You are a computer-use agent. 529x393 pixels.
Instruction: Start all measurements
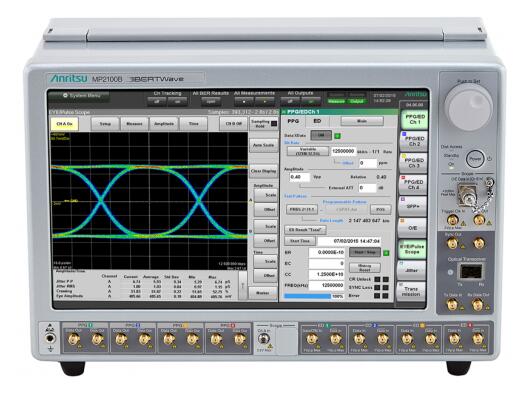click(265, 101)
